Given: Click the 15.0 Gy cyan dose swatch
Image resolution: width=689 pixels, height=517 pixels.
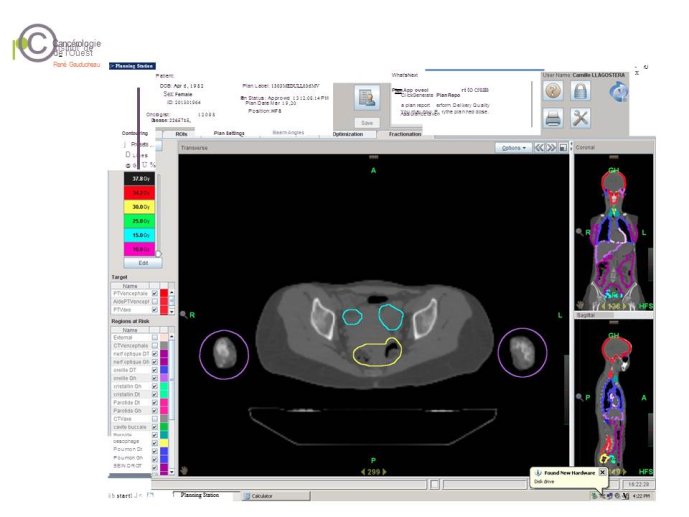Looking at the screenshot, I should 139,235.
